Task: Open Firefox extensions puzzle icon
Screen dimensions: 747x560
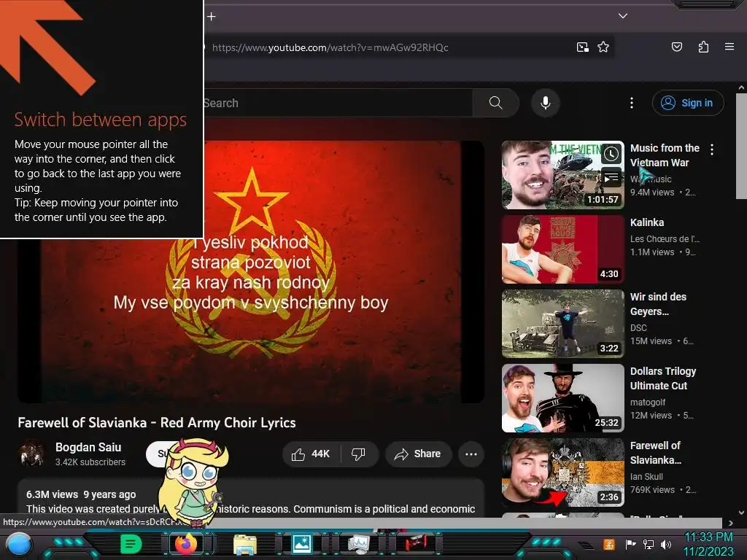Action: pyautogui.click(x=703, y=47)
